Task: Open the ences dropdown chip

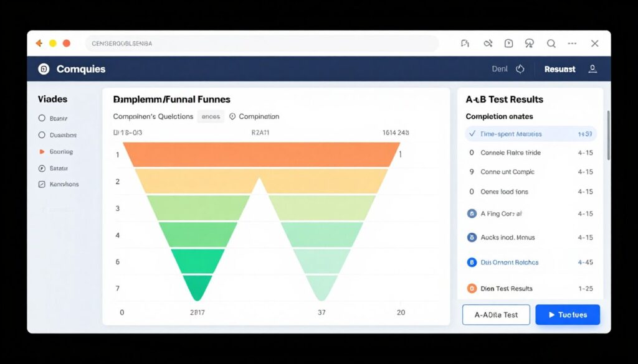Action: coord(211,116)
